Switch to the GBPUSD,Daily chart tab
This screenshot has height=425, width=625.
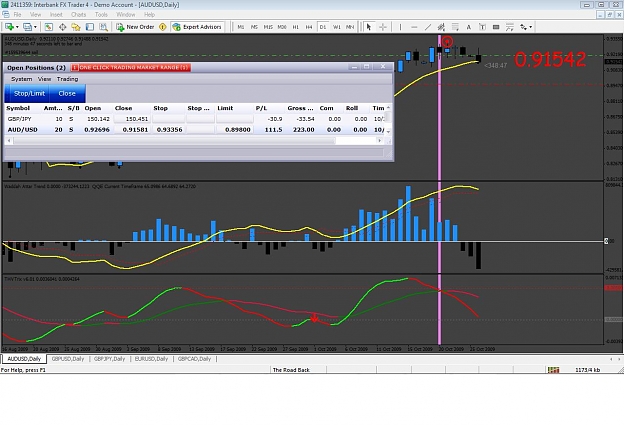[x=68, y=359]
